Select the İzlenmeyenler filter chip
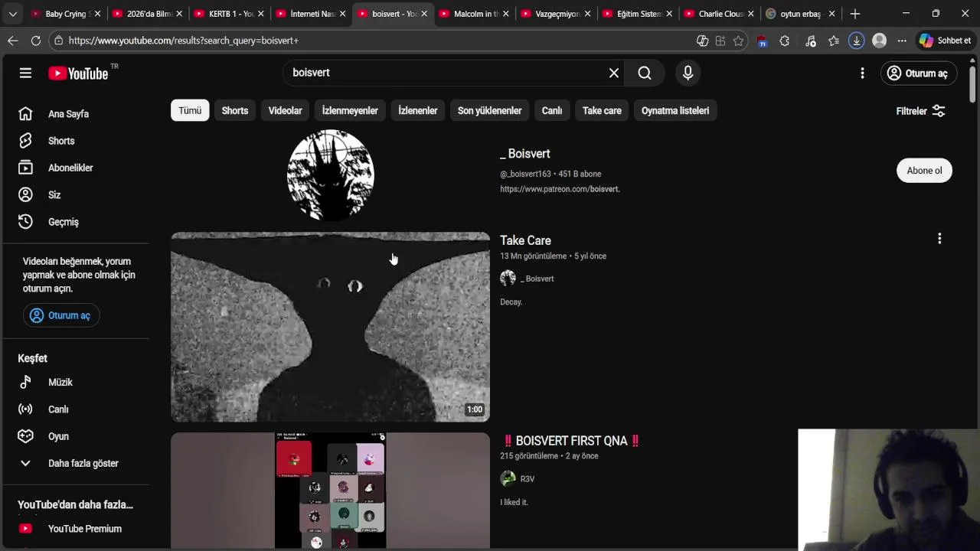The width and height of the screenshot is (980, 551). pyautogui.click(x=350, y=110)
